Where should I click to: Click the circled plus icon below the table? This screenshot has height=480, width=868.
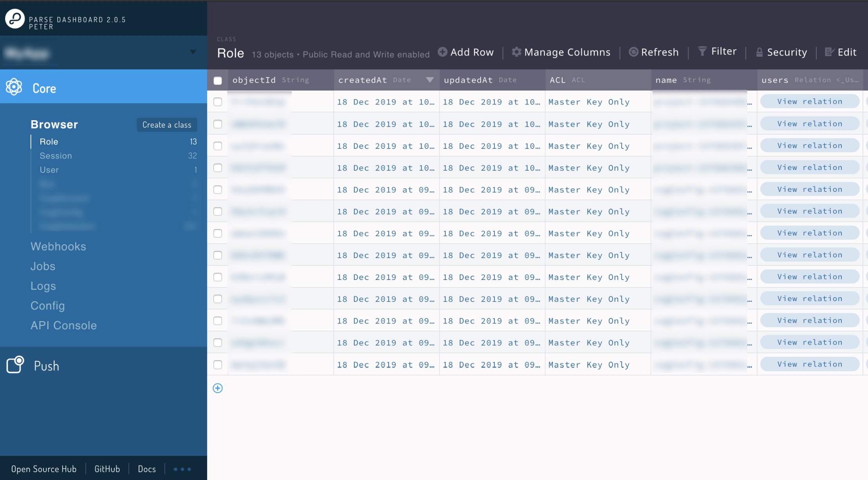point(218,388)
